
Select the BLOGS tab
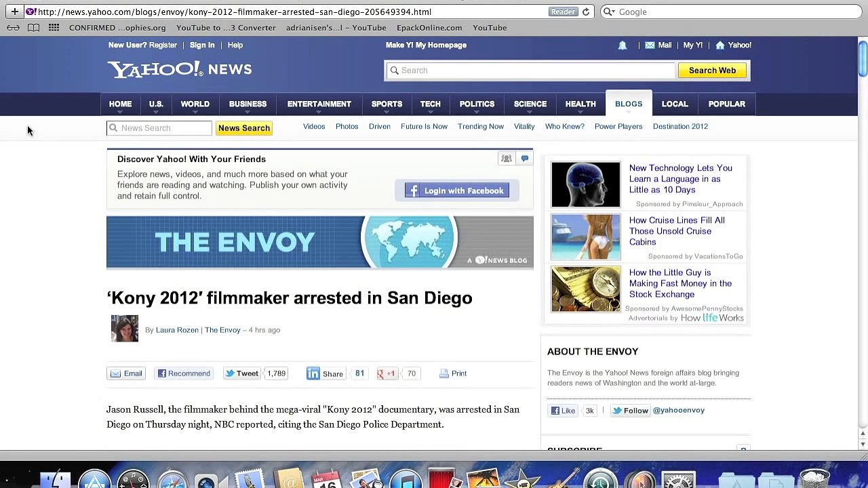click(629, 104)
